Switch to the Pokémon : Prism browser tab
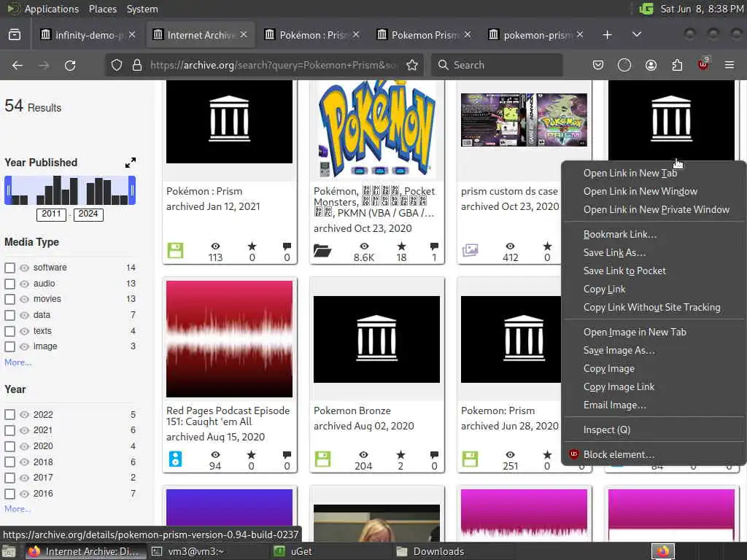Image resolution: width=747 pixels, height=560 pixels. 311,35
